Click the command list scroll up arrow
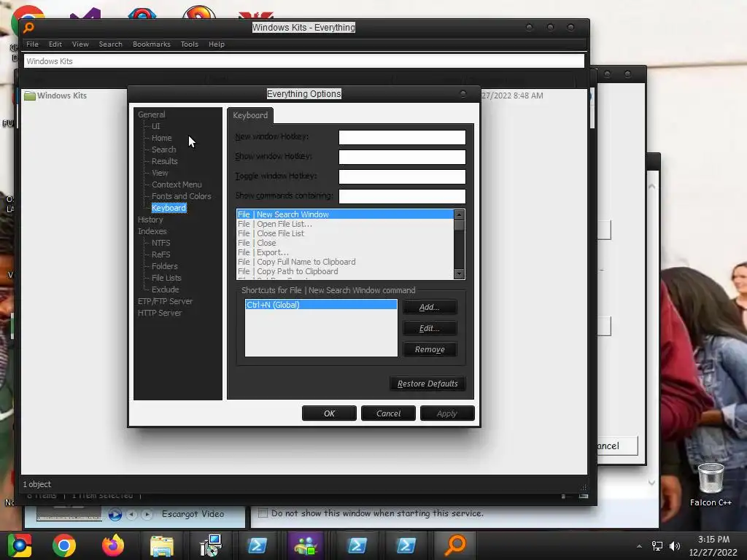The height and width of the screenshot is (560, 747). (x=459, y=215)
